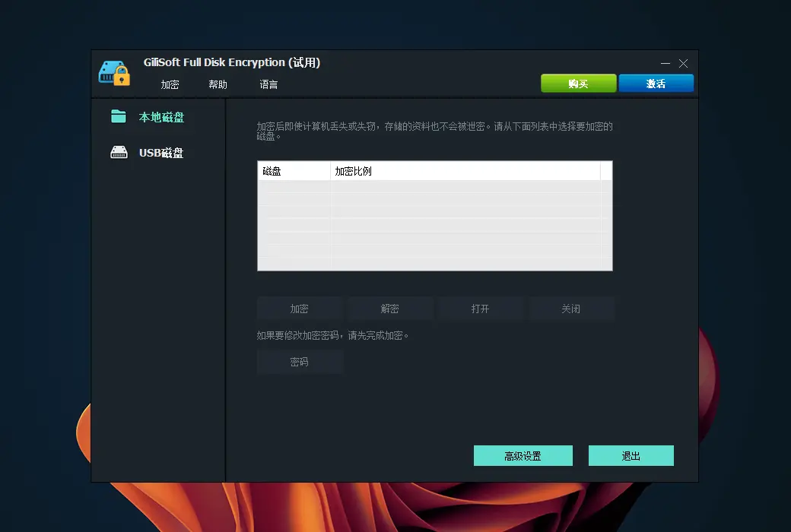Click the 打开 button
This screenshot has width=791, height=532.
point(480,309)
